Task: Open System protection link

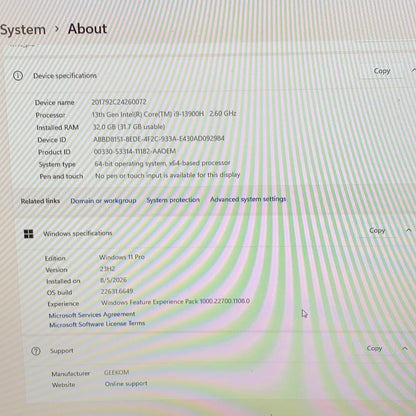Action: pyautogui.click(x=173, y=200)
